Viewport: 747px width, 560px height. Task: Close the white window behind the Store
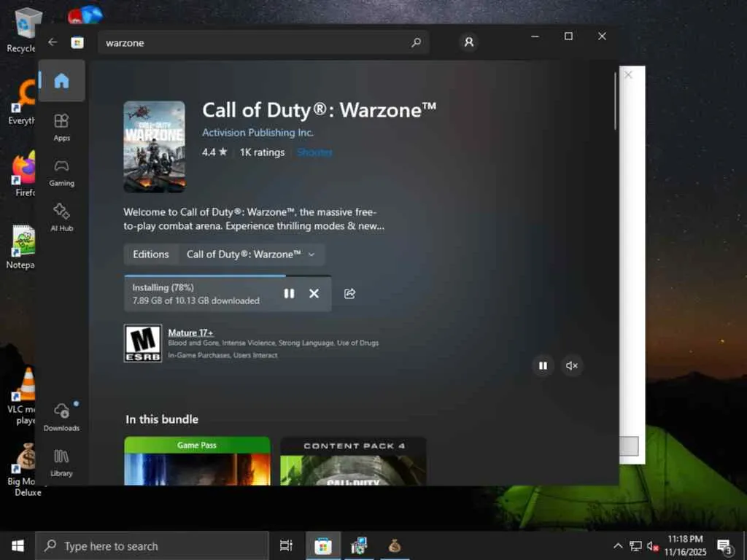(x=628, y=75)
